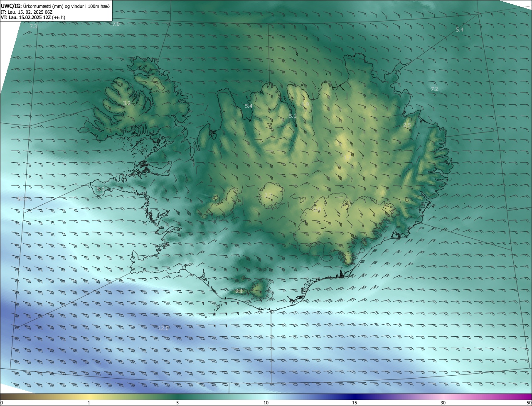The image size is (532, 406).
Task: Click the 5.9 value label
Action: (101, 189)
